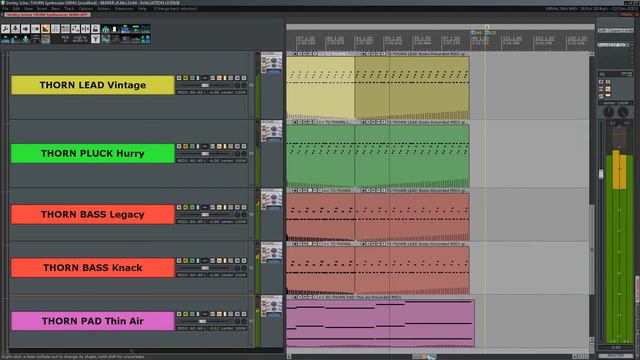
Task: Open the File menu
Action: (x=5, y=9)
